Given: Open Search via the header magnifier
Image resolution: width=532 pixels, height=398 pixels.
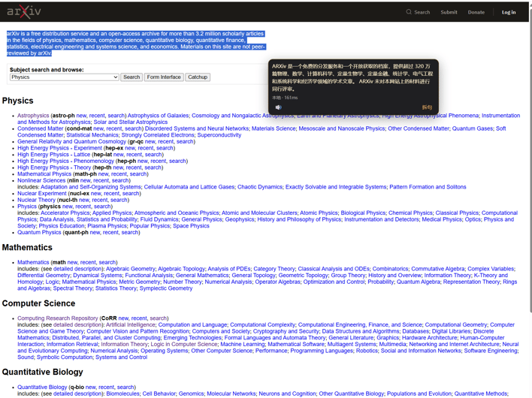Looking at the screenshot, I should click(x=418, y=12).
